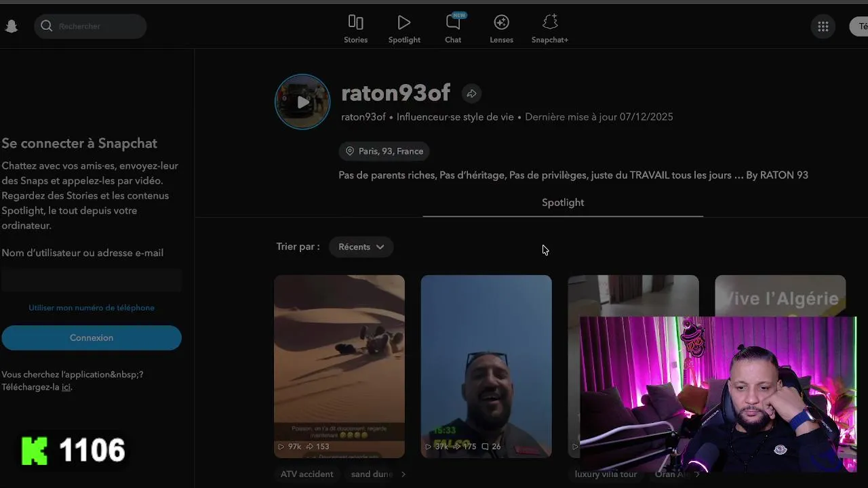Viewport: 868px width, 488px height.
Task: Click Utiliser mon numéro de téléphone link
Action: pyautogui.click(x=92, y=308)
